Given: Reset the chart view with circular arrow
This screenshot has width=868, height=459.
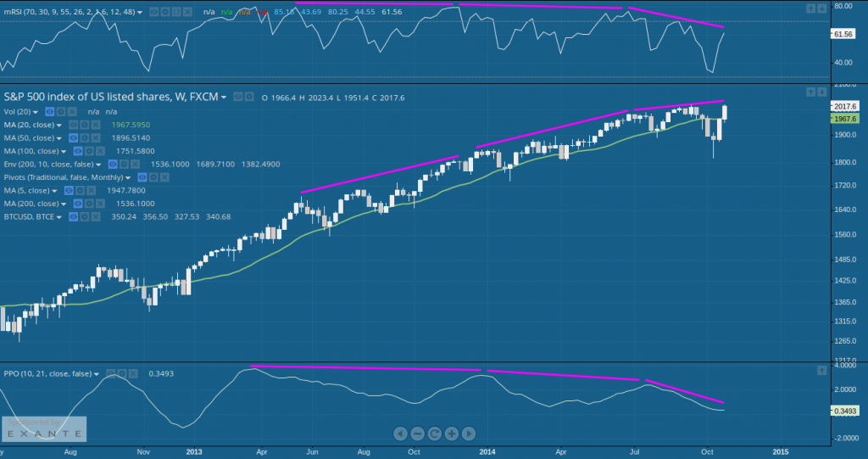Looking at the screenshot, I should tap(435, 434).
